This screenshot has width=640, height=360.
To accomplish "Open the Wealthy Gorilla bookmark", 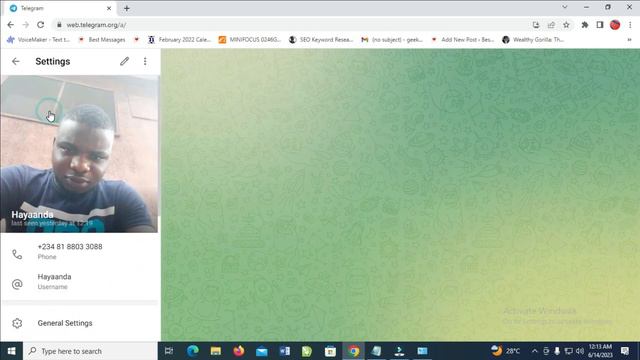I will (x=533, y=40).
